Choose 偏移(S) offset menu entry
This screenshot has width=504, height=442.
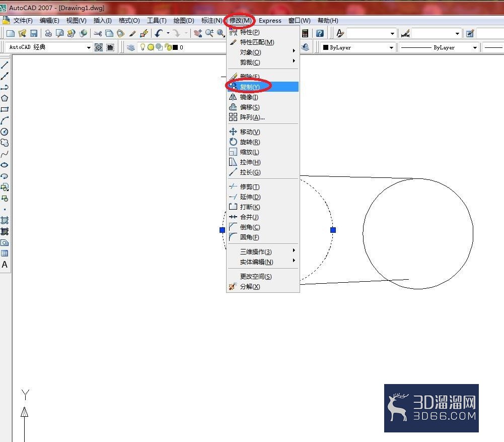263,107
